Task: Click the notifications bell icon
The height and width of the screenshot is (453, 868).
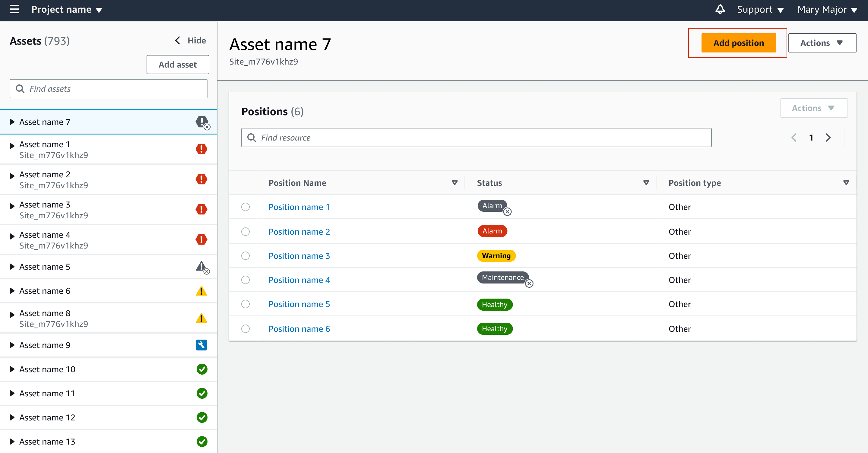Action: point(720,9)
